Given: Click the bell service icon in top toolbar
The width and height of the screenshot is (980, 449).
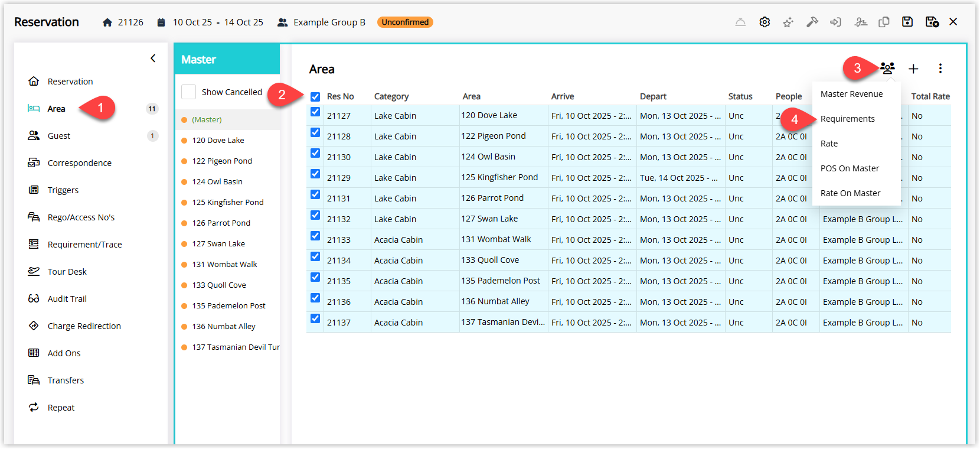Looking at the screenshot, I should pyautogui.click(x=740, y=22).
